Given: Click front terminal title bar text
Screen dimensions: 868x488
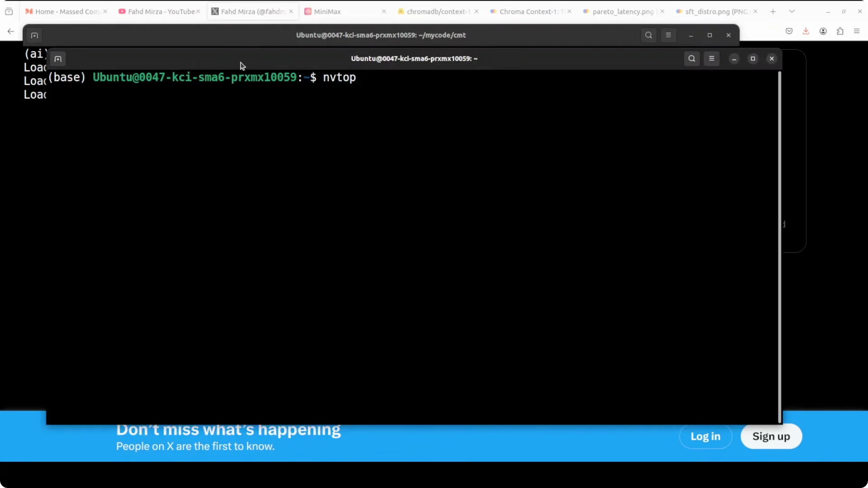Looking at the screenshot, I should [x=414, y=59].
